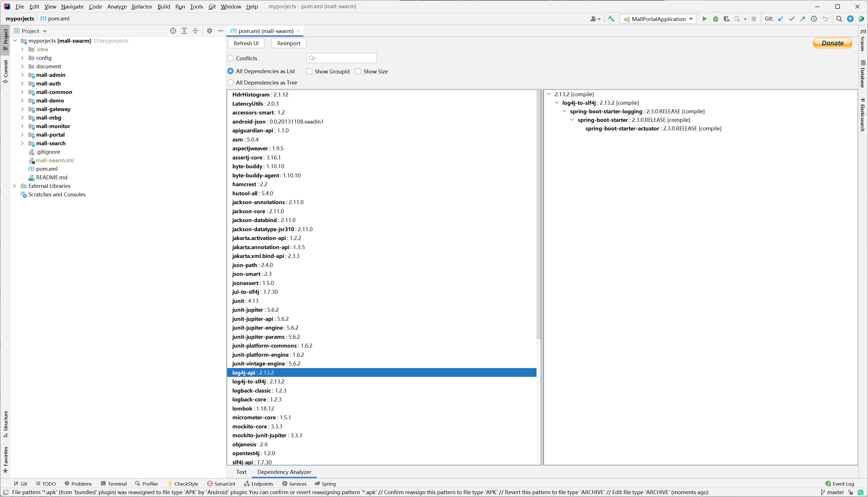The height and width of the screenshot is (497, 868).
Task: Select All Dependencies as Tree option
Action: click(230, 83)
